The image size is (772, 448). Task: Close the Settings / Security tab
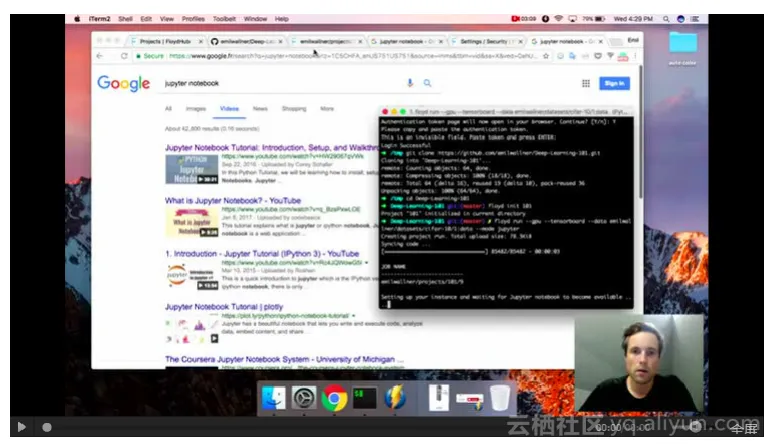[520, 42]
